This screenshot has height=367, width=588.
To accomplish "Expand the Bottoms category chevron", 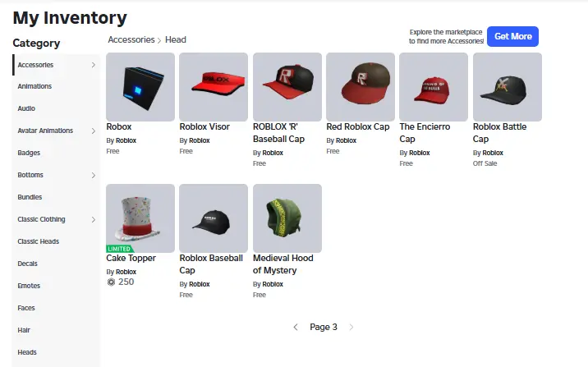I will tap(94, 175).
